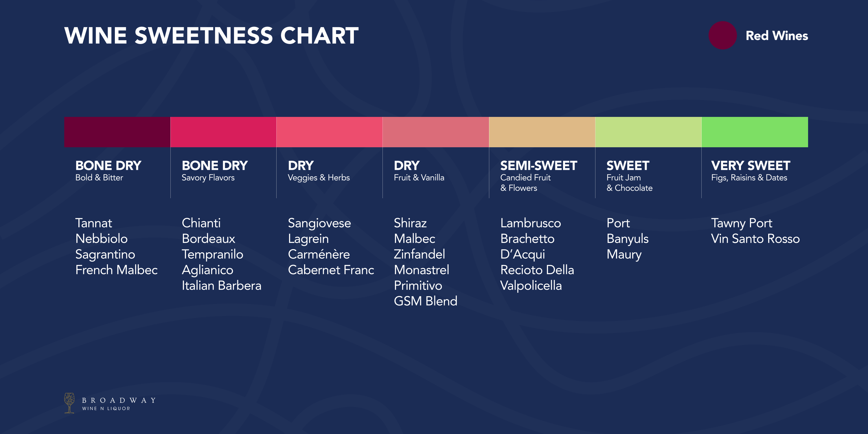Click the dusty pink Fruit & Vanilla block
This screenshot has width=868, height=434.
pos(436,132)
